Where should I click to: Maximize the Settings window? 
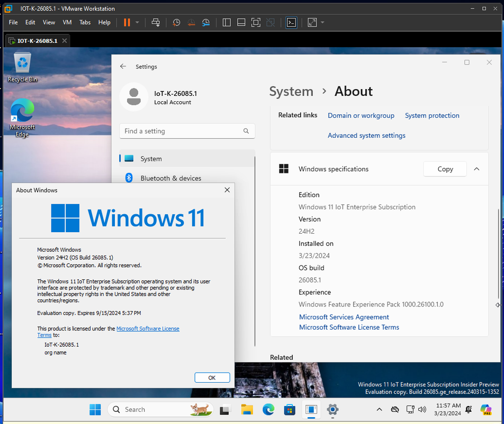click(467, 63)
